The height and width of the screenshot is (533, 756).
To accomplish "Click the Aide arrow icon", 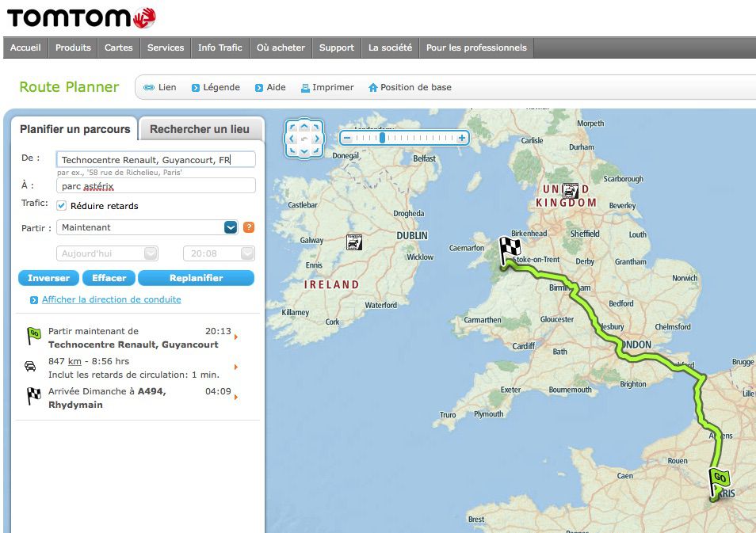I will click(x=259, y=88).
